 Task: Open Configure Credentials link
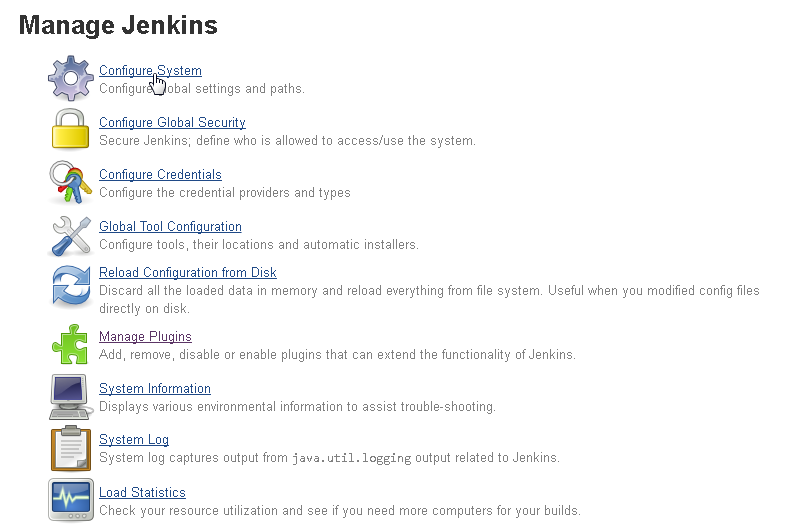point(160,174)
